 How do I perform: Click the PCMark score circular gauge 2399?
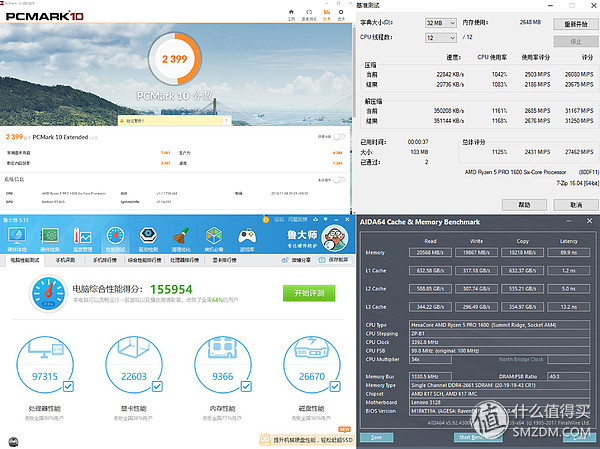pos(175,59)
